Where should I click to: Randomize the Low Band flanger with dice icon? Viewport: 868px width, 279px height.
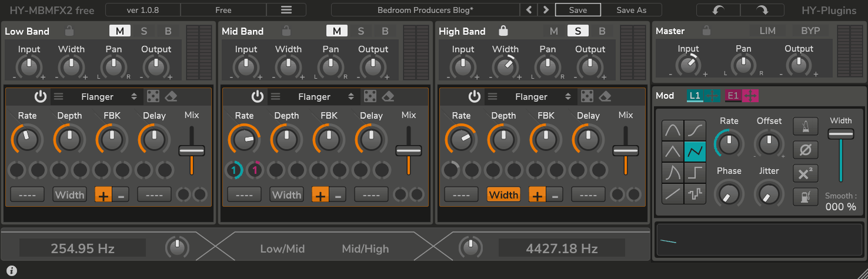153,96
